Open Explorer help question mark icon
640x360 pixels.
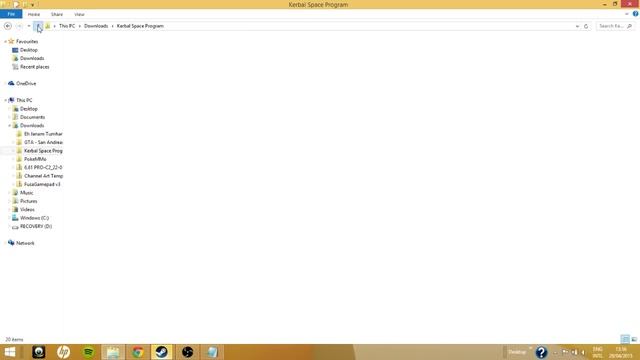pyautogui.click(x=636, y=14)
